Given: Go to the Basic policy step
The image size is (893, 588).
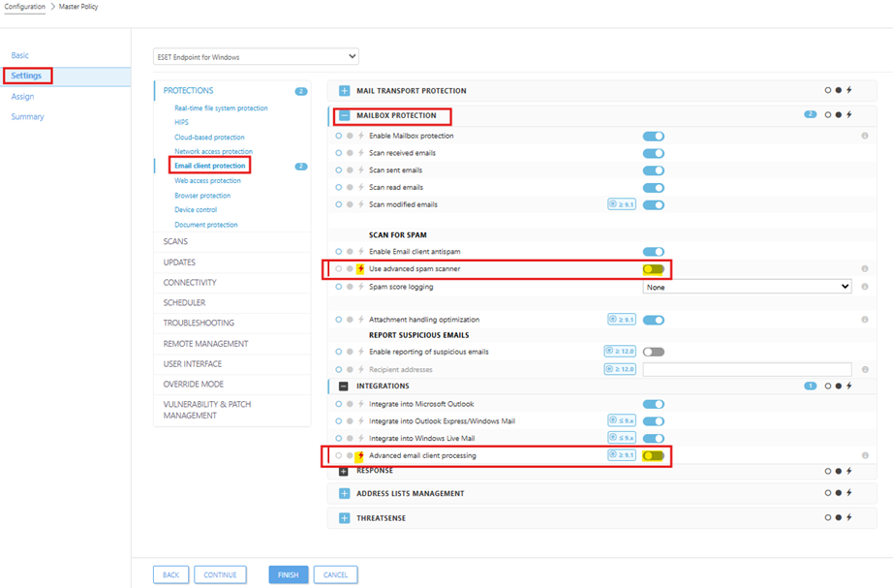Looking at the screenshot, I should [x=20, y=55].
